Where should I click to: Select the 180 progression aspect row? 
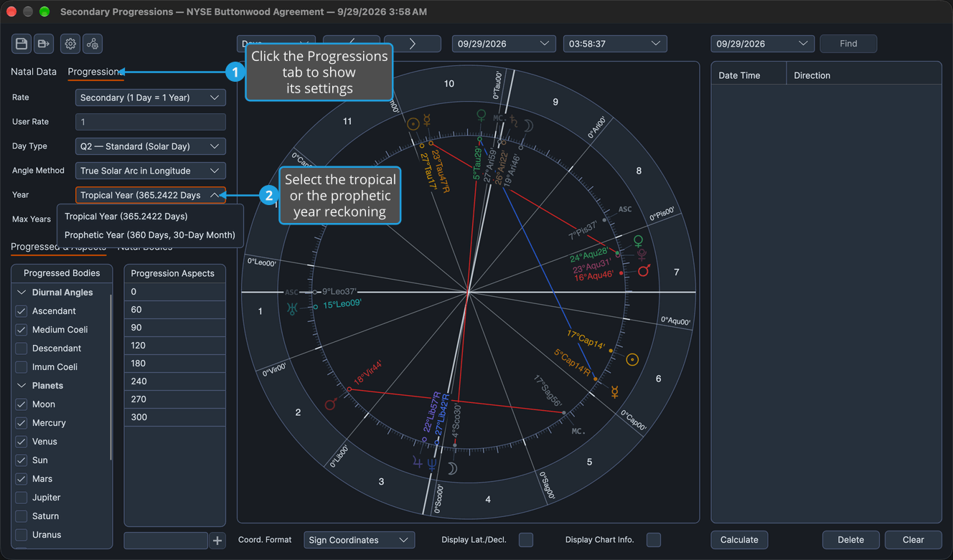point(175,364)
